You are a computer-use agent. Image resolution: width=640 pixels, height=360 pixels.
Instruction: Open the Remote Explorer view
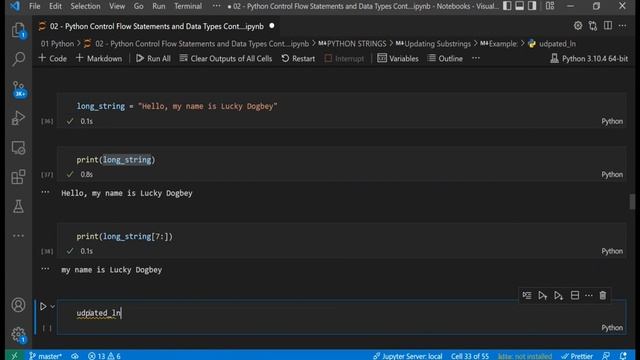(18, 148)
